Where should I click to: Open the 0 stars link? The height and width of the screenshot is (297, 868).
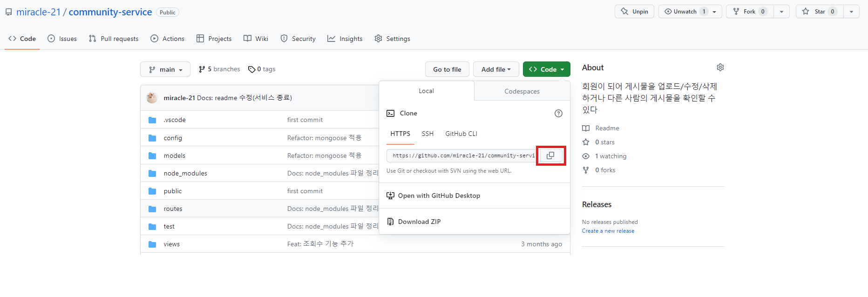pyautogui.click(x=598, y=142)
